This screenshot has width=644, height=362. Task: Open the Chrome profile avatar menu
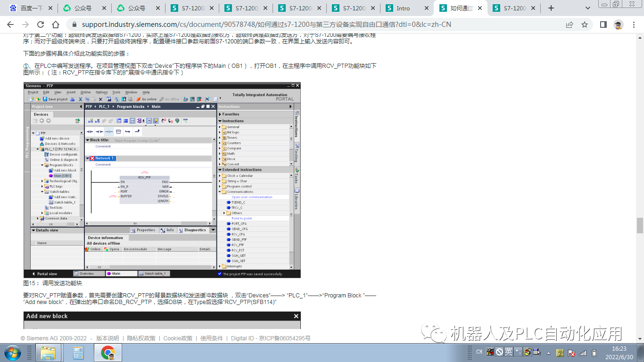click(x=619, y=25)
